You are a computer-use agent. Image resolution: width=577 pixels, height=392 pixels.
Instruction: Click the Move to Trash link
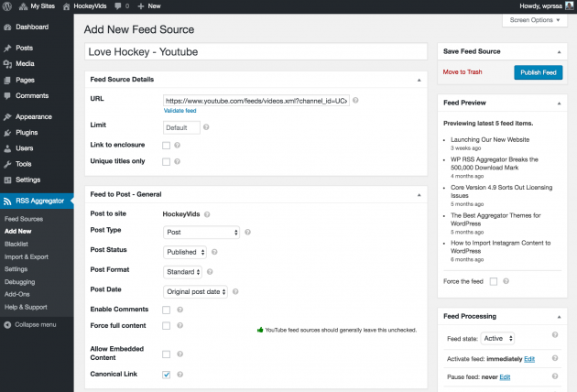coord(463,72)
